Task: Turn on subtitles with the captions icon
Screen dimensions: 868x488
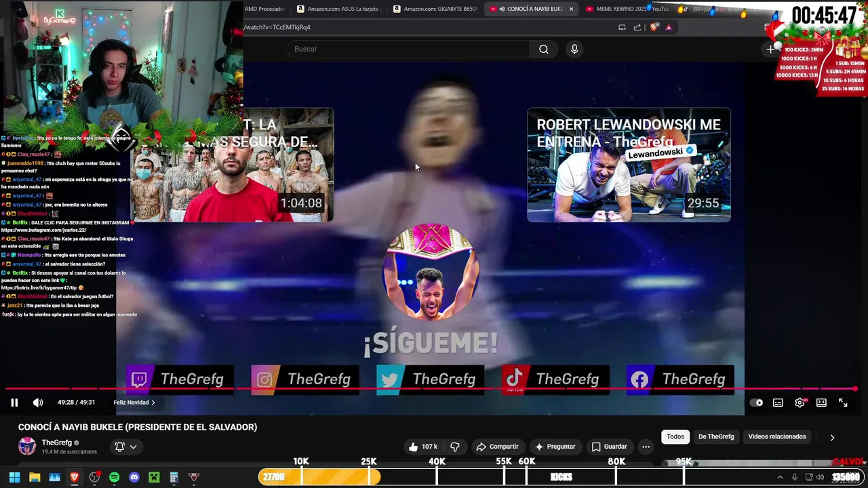Action: [778, 403]
